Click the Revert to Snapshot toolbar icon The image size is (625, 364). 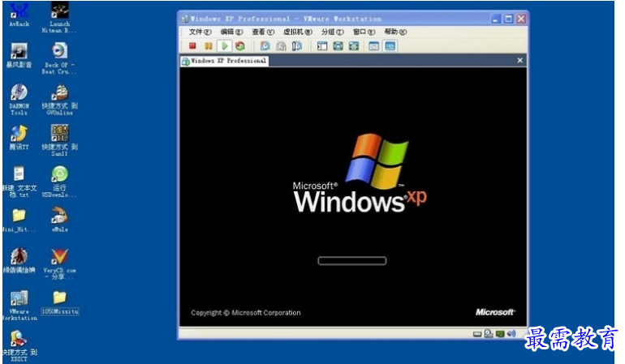click(281, 46)
